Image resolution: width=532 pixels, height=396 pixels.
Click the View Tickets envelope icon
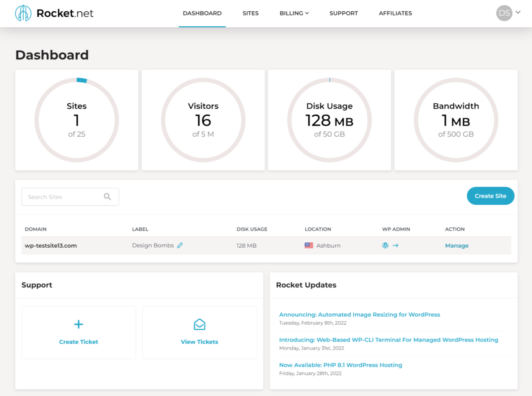[x=199, y=324]
